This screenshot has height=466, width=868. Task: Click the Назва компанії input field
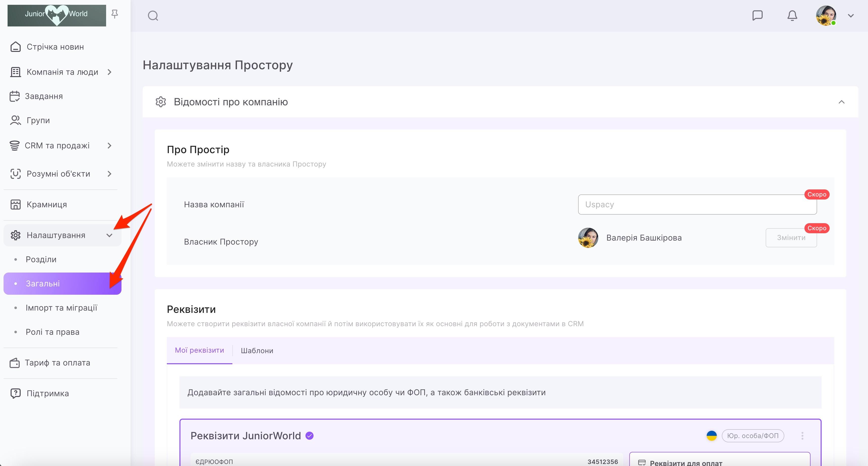(x=697, y=204)
